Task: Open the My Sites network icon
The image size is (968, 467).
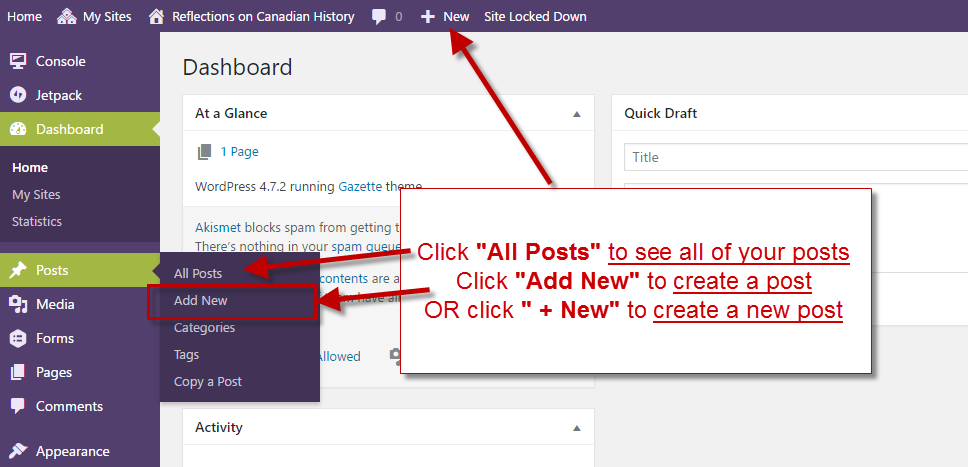Action: pyautogui.click(x=67, y=17)
